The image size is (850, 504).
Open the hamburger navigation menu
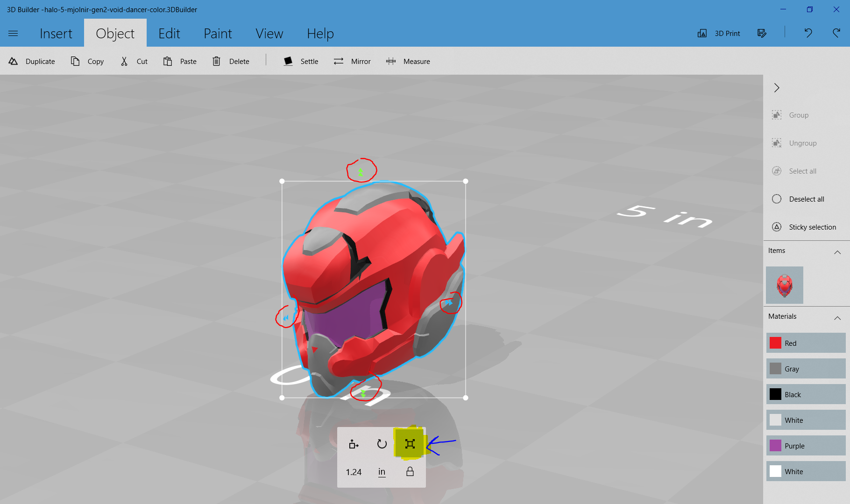click(x=13, y=33)
